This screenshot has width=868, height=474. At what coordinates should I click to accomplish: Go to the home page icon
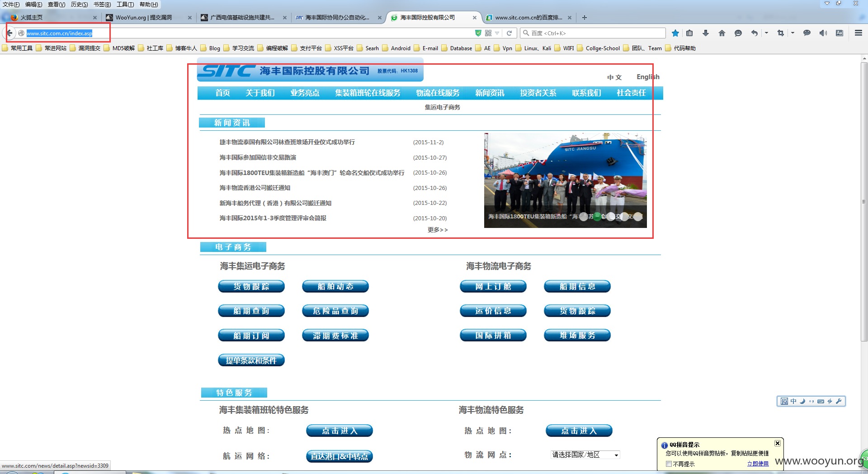tap(722, 33)
